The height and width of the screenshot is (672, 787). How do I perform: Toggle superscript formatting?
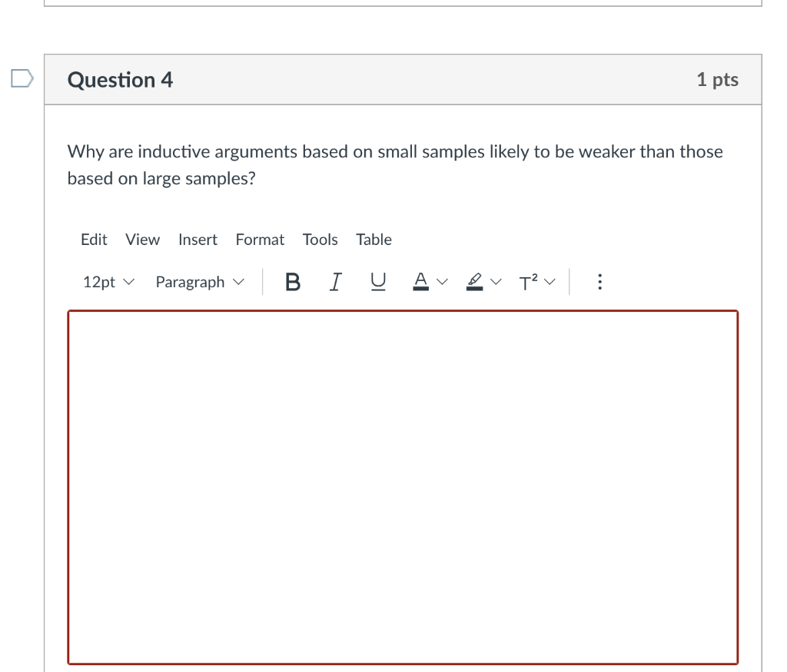click(527, 282)
